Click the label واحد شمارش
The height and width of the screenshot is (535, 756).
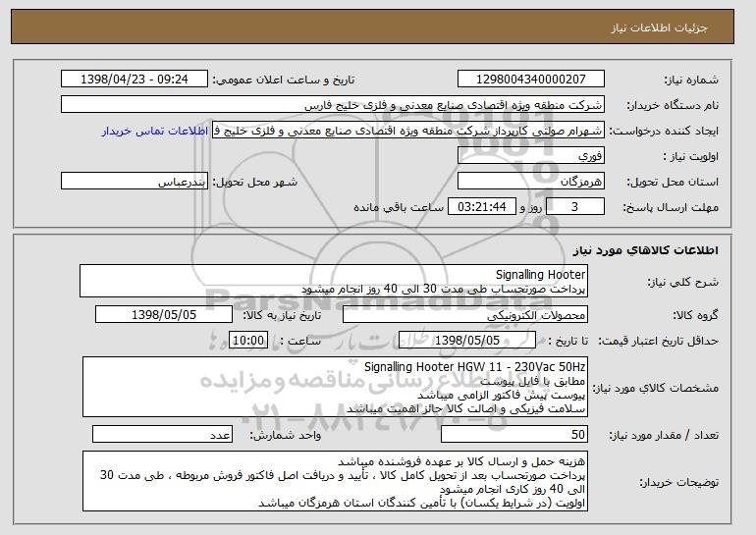pos(285,435)
